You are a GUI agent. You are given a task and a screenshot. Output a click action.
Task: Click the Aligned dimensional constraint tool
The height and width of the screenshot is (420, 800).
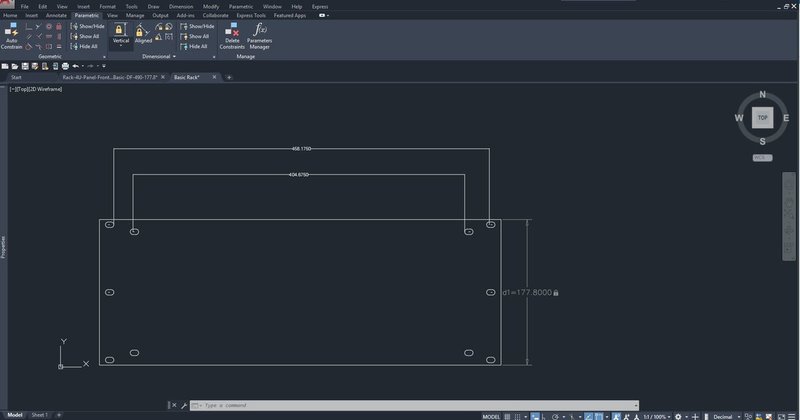pyautogui.click(x=143, y=33)
